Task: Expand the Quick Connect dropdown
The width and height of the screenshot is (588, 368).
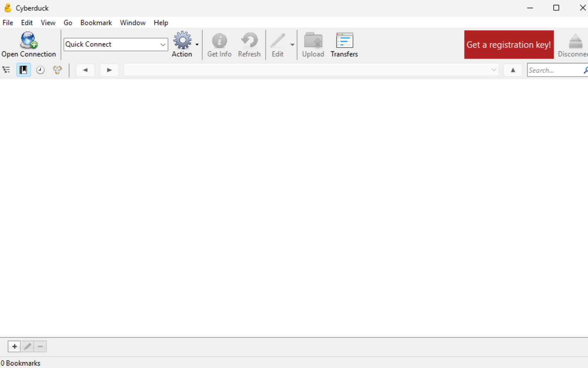Action: point(163,44)
